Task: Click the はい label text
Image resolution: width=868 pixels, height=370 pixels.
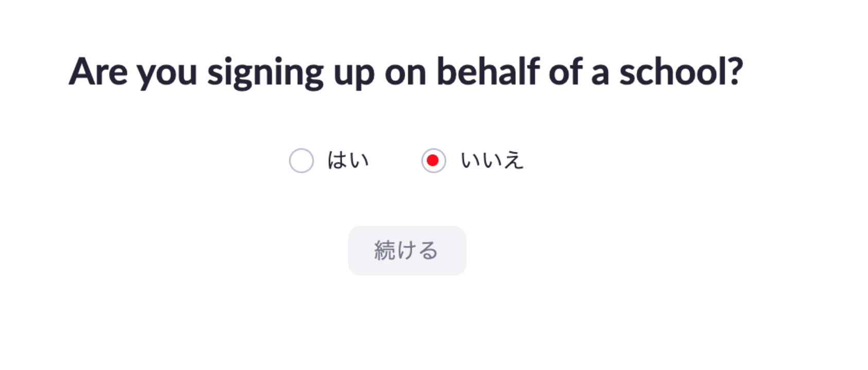Action: [x=348, y=161]
